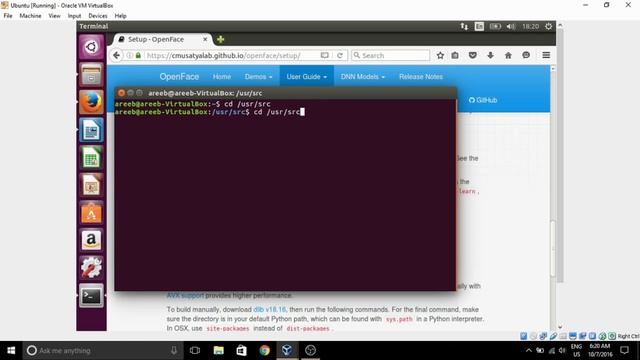This screenshot has height=360, width=640.
Task: Select the Setup - OpenFace browser tab
Action: click(161, 39)
